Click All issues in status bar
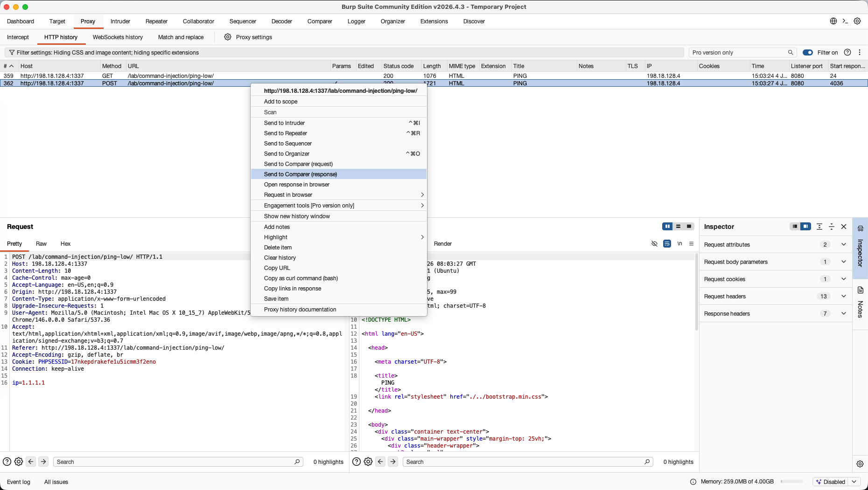 tap(56, 482)
